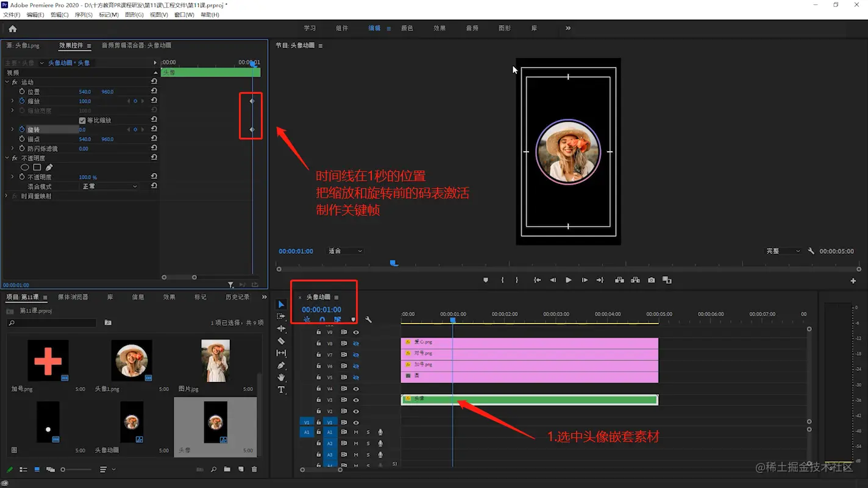The width and height of the screenshot is (868, 488).
Task: Open the 完整 playback resolution dropdown
Action: (x=783, y=251)
